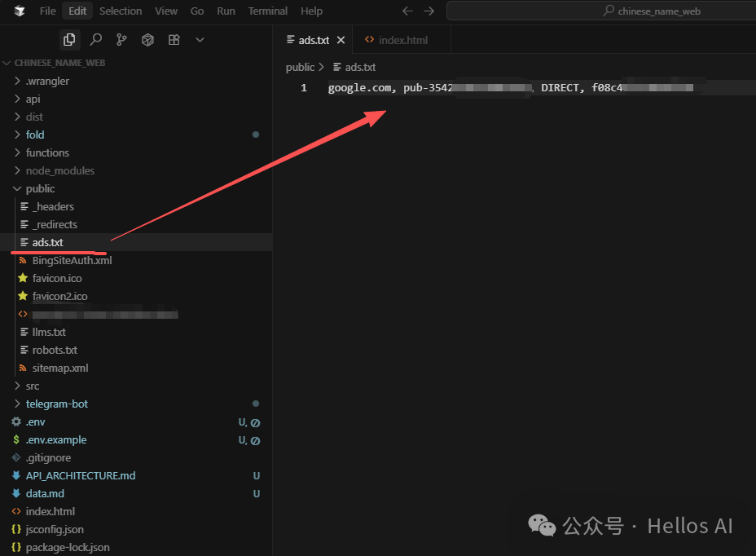Open the Terminal menu
The width and height of the screenshot is (756, 556).
click(x=267, y=11)
